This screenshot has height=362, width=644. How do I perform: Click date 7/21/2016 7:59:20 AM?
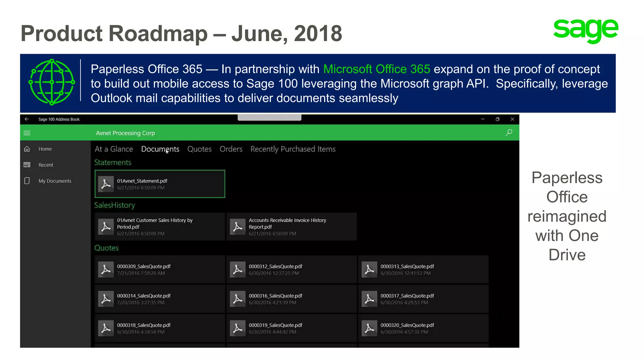[141, 273]
